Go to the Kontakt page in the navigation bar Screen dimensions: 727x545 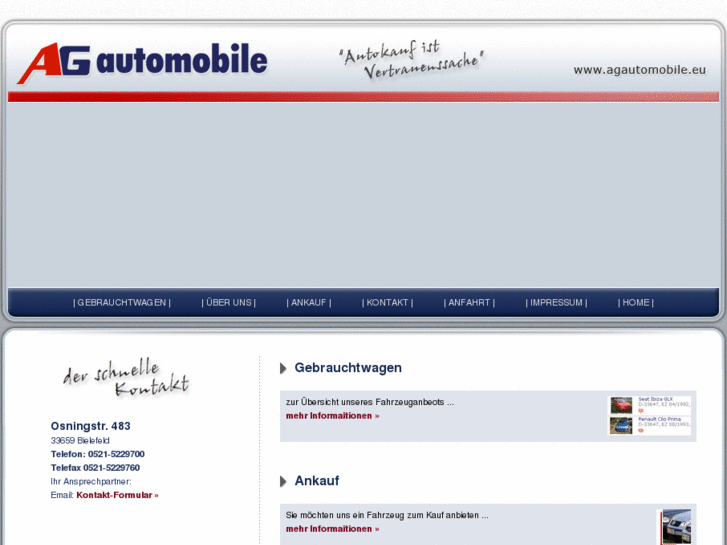(387, 302)
